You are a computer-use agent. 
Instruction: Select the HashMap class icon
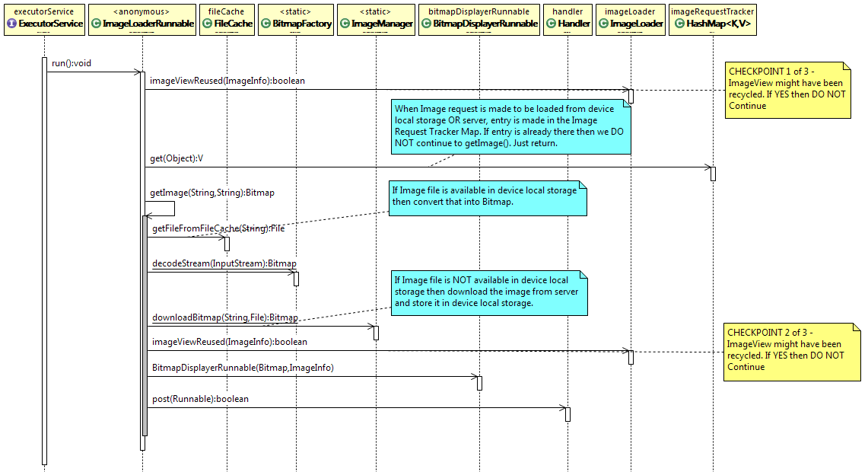[x=679, y=24]
